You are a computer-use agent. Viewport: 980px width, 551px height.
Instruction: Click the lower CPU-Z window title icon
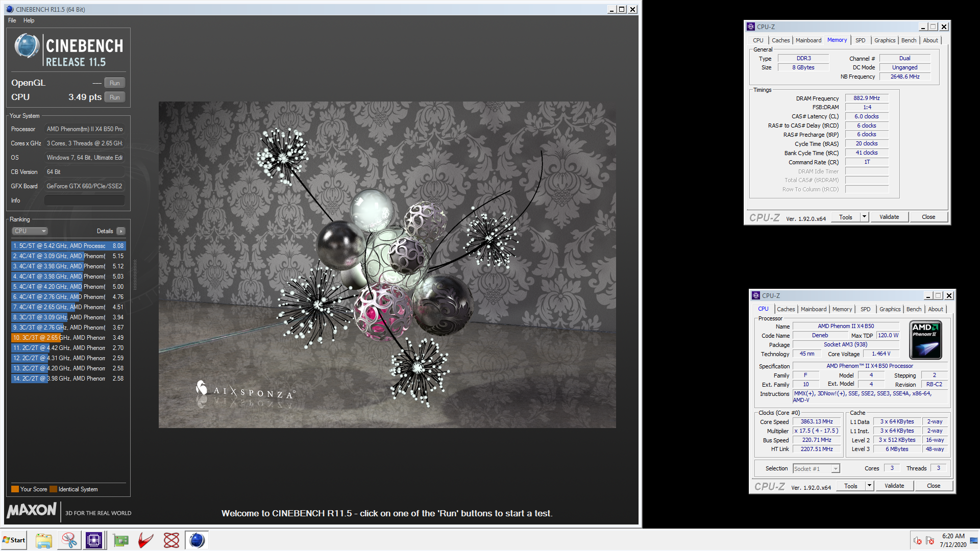(x=756, y=295)
